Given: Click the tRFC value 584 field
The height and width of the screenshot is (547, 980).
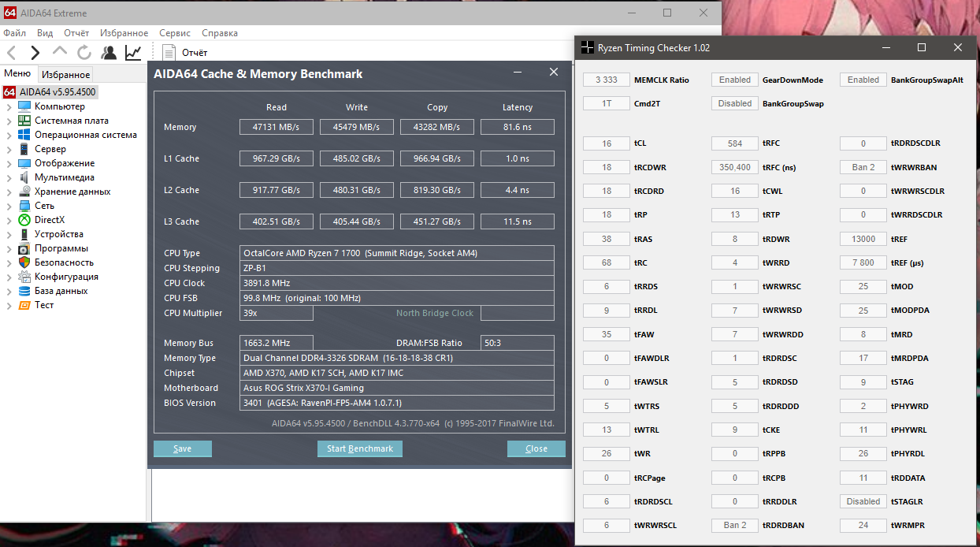Looking at the screenshot, I should pyautogui.click(x=735, y=143).
